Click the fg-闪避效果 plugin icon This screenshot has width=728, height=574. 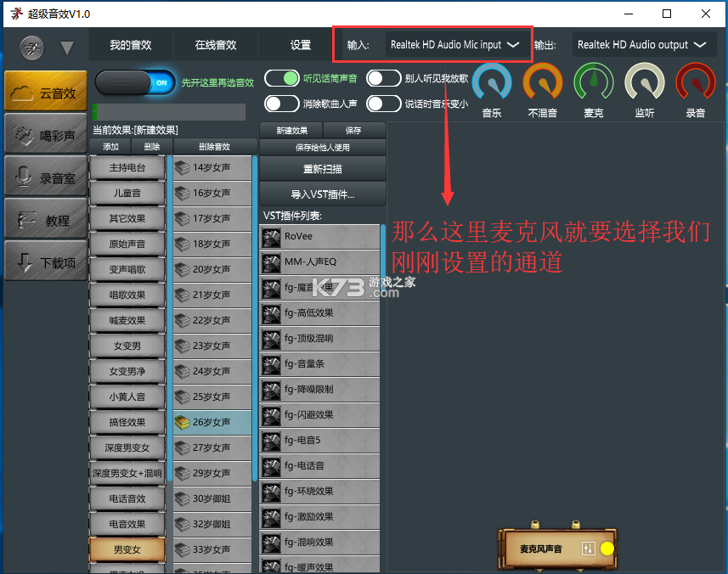271,417
